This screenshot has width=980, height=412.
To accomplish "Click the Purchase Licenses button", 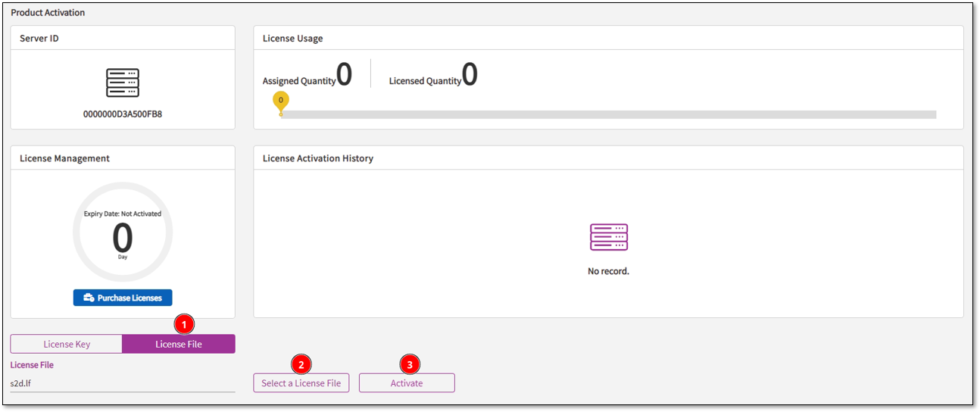I will pyautogui.click(x=123, y=298).
